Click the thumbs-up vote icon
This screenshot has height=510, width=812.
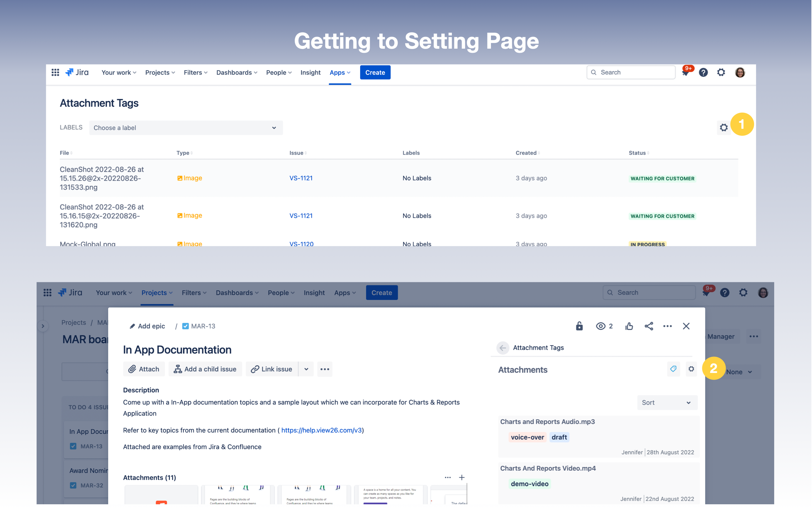(629, 326)
